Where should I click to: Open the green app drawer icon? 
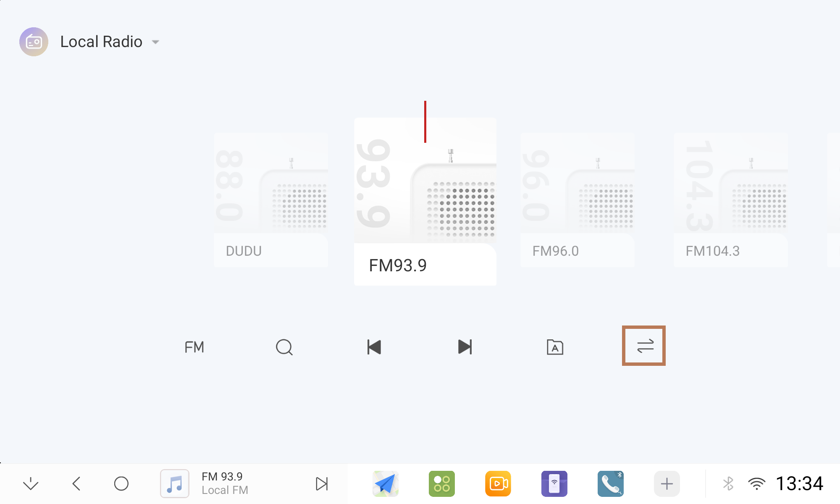pos(442,484)
